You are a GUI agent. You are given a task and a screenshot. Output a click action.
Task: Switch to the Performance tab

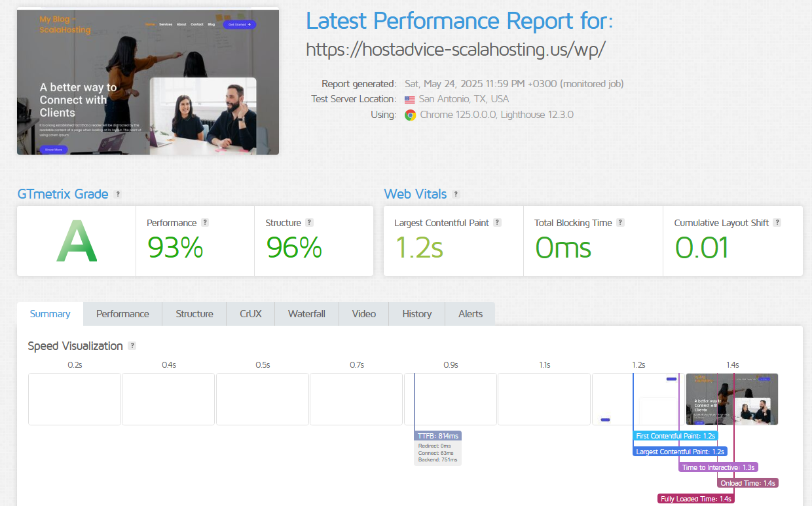coord(122,314)
